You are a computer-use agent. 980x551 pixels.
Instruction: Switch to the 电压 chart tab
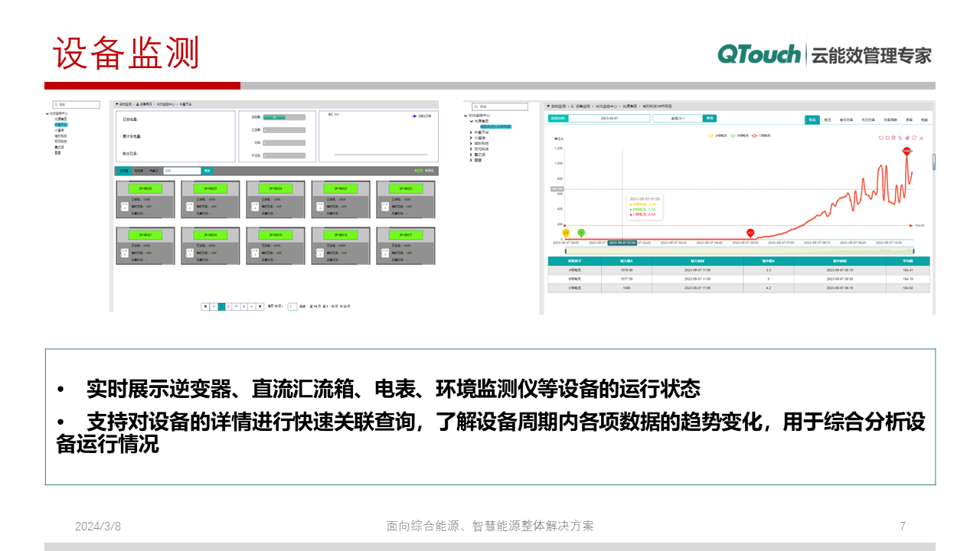pyautogui.click(x=828, y=120)
